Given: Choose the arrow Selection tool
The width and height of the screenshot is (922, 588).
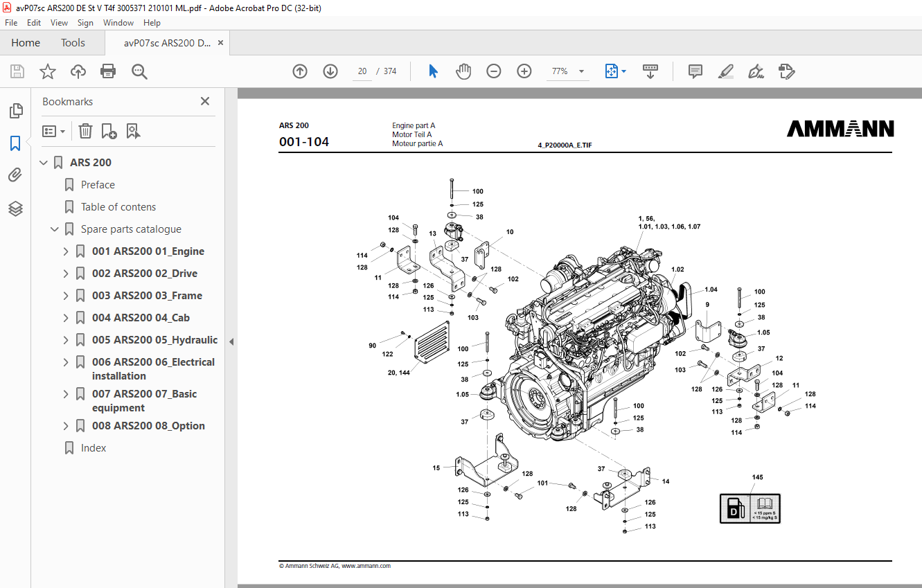Looking at the screenshot, I should point(434,71).
